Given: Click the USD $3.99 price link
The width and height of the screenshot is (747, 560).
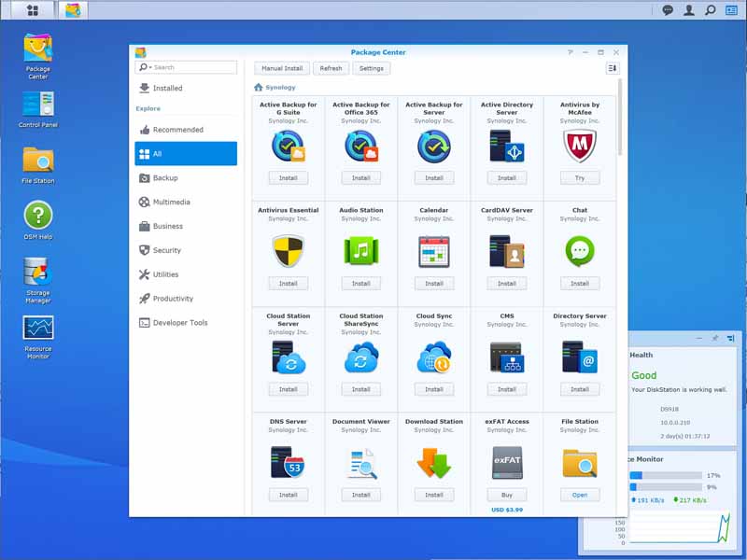Looking at the screenshot, I should pos(507,510).
